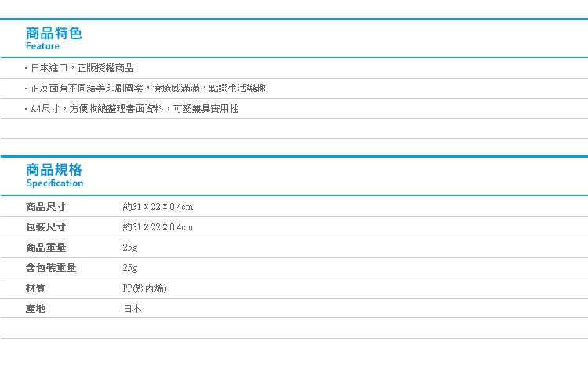Click the package size value beside 包裝尺寸
Viewport: 588px width, 373px height.
[x=158, y=226]
